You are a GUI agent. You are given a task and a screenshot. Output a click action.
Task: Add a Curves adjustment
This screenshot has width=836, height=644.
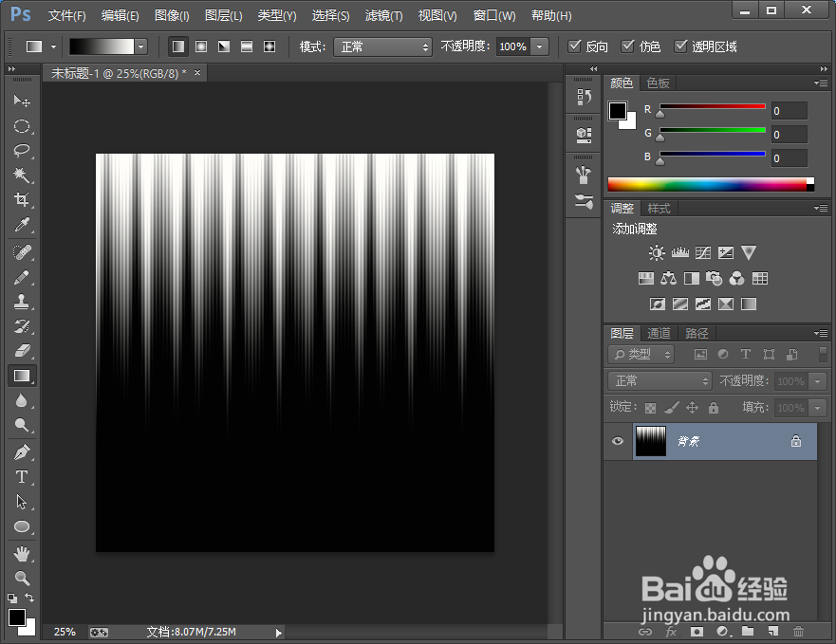(x=703, y=252)
